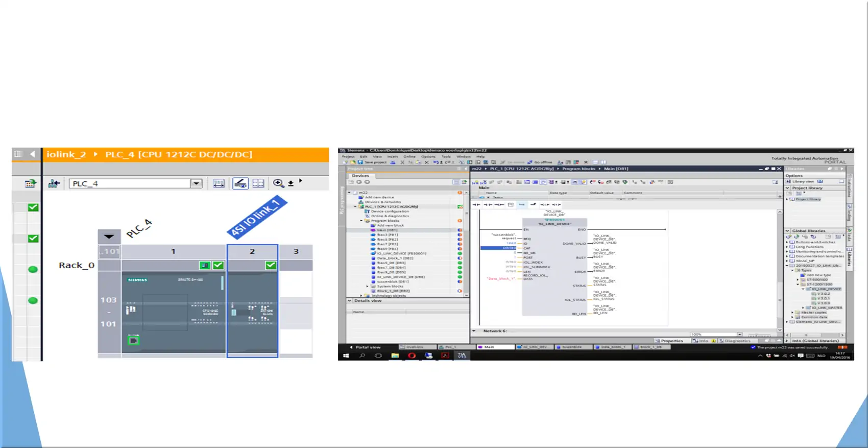Click the Go offline button
The width and height of the screenshot is (868, 448).
pyautogui.click(x=540, y=162)
